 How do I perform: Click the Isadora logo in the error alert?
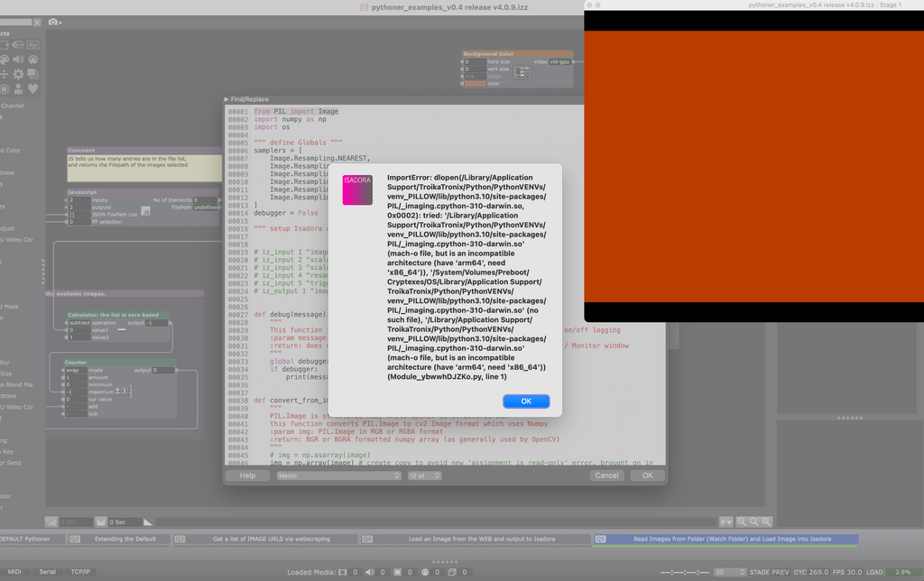pyautogui.click(x=357, y=189)
